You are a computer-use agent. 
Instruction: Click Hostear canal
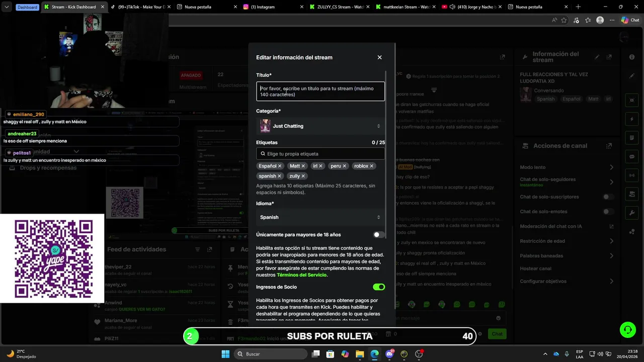pos(536,268)
